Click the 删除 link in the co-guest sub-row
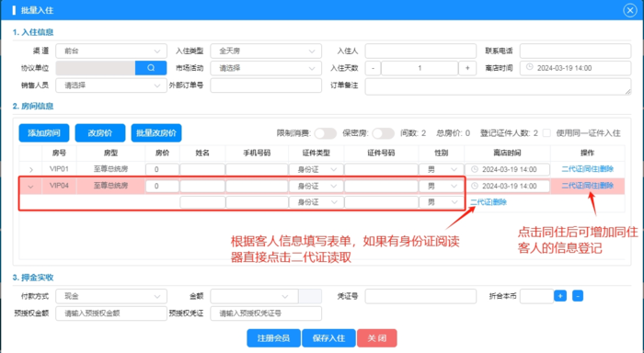 (500, 202)
